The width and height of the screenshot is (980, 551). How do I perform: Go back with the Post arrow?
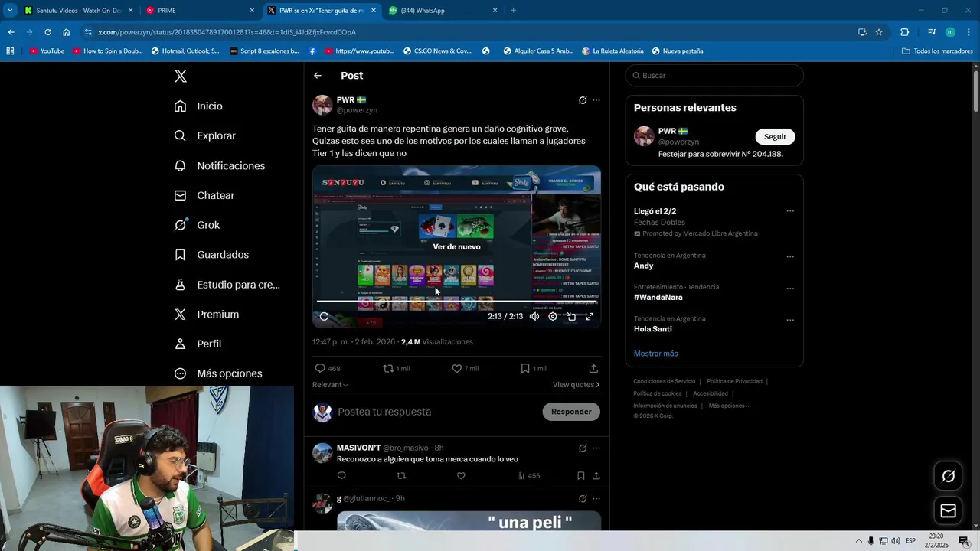pyautogui.click(x=318, y=76)
